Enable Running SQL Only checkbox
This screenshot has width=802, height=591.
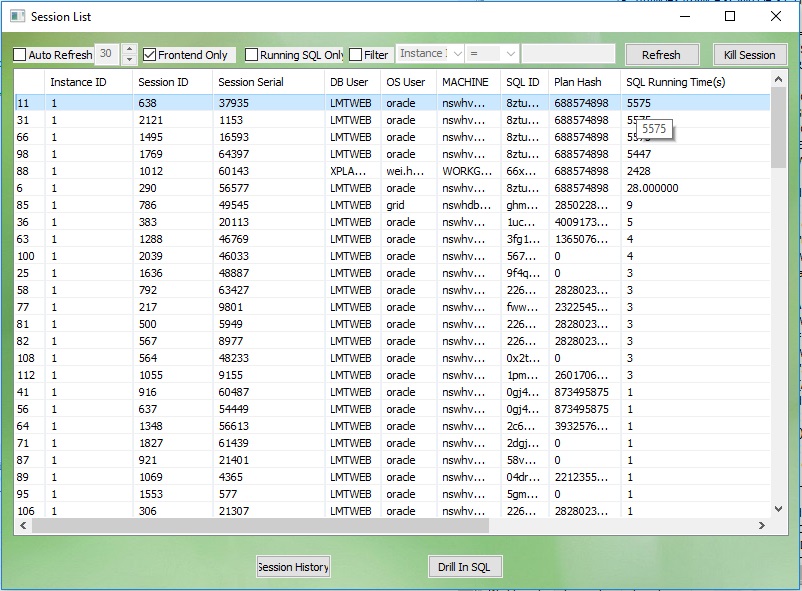tap(251, 55)
